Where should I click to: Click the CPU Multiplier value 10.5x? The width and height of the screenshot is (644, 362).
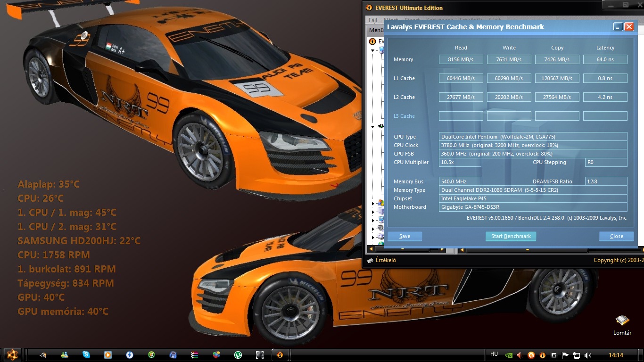[x=460, y=162]
